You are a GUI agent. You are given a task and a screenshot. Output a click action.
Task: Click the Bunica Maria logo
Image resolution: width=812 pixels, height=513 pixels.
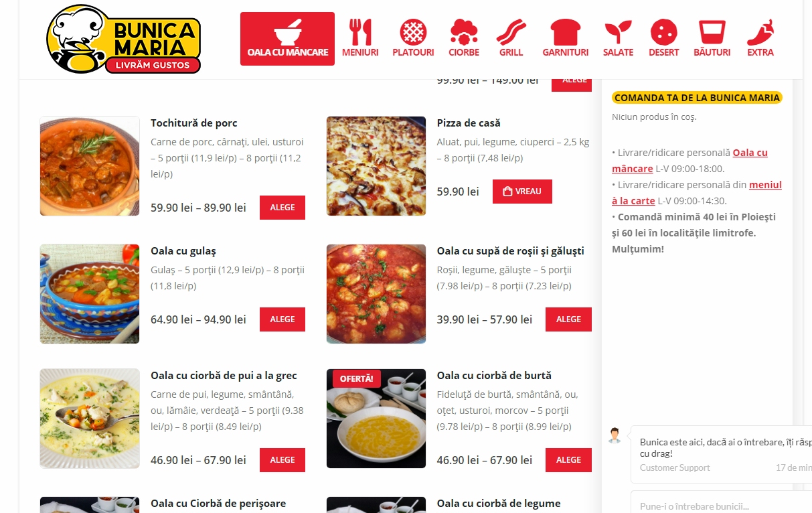pos(124,39)
